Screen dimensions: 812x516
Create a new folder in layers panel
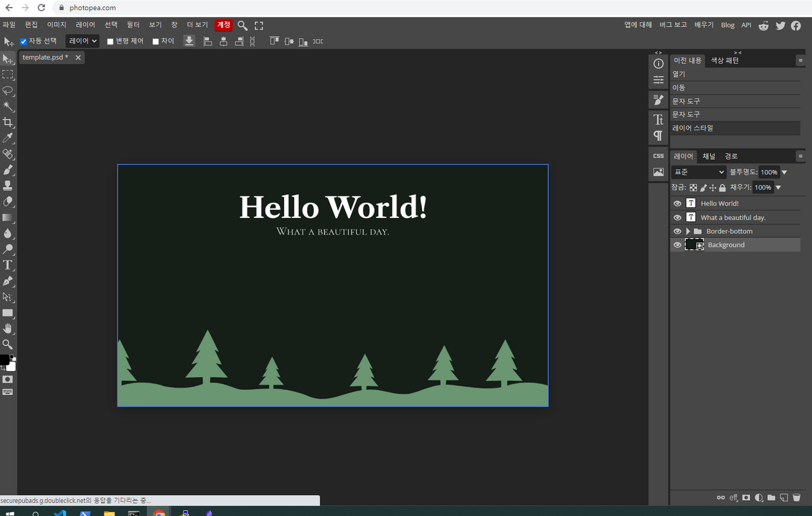[x=771, y=498]
